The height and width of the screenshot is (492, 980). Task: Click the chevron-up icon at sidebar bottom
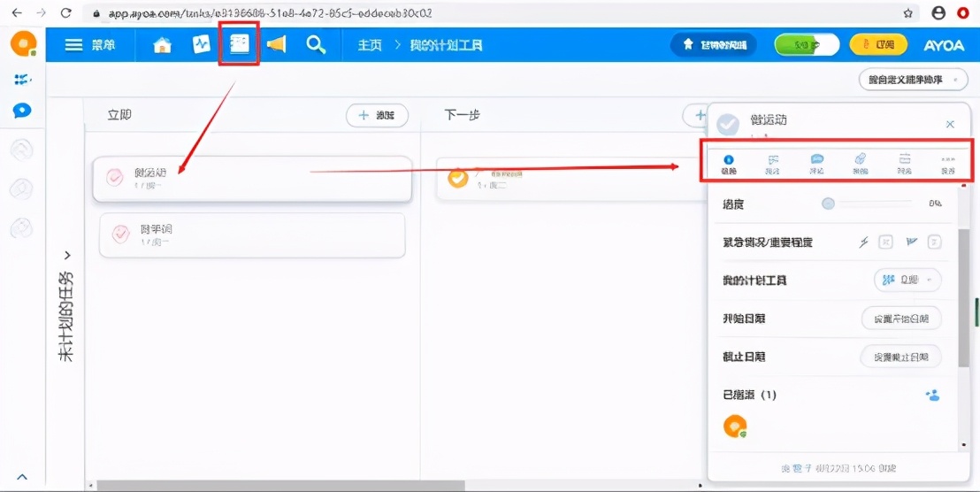(x=22, y=477)
